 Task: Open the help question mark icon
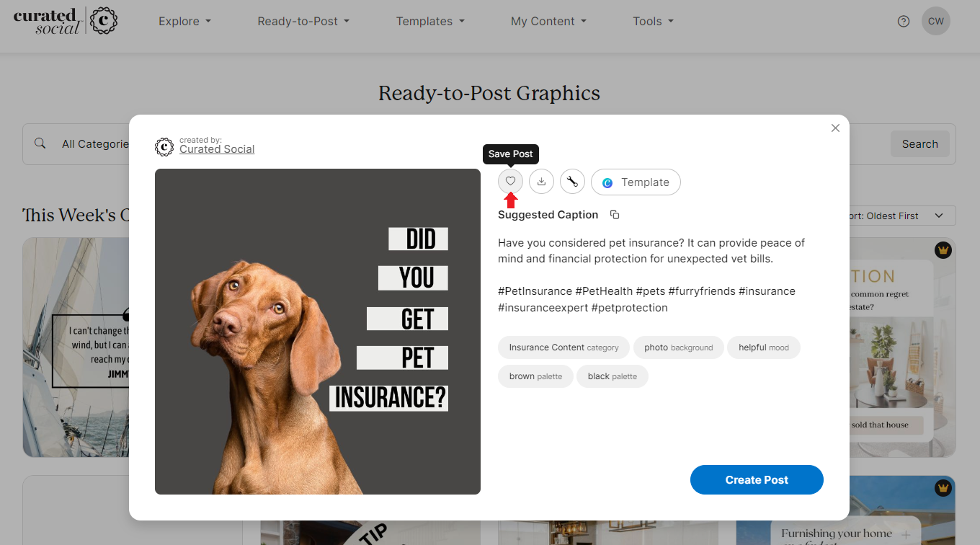904,21
